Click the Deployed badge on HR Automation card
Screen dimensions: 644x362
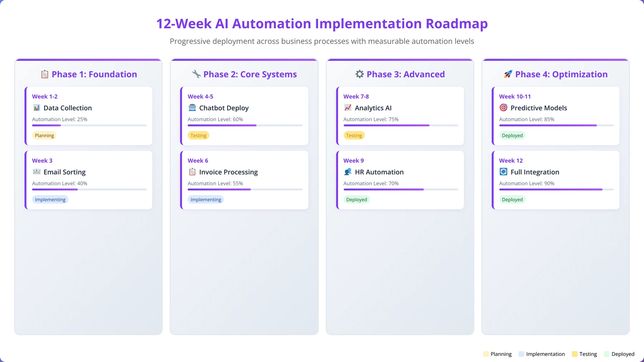coord(356,200)
